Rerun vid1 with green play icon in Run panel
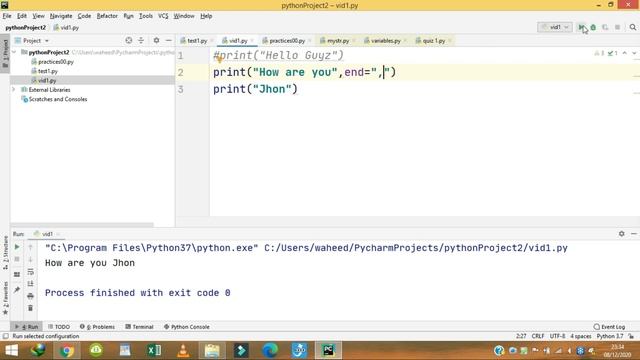 tap(17, 247)
